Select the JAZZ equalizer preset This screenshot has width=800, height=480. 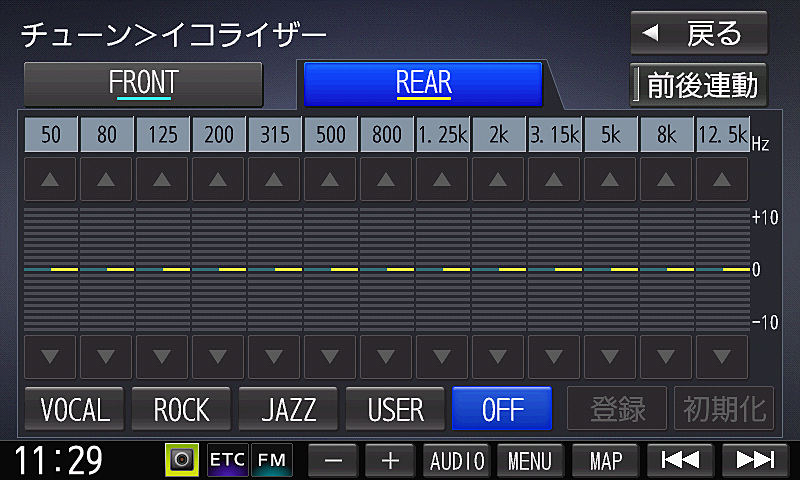tap(288, 409)
